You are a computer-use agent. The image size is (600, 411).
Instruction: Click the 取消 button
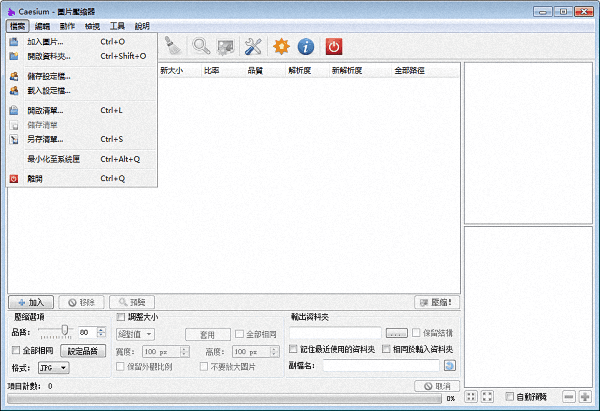tap(437, 386)
